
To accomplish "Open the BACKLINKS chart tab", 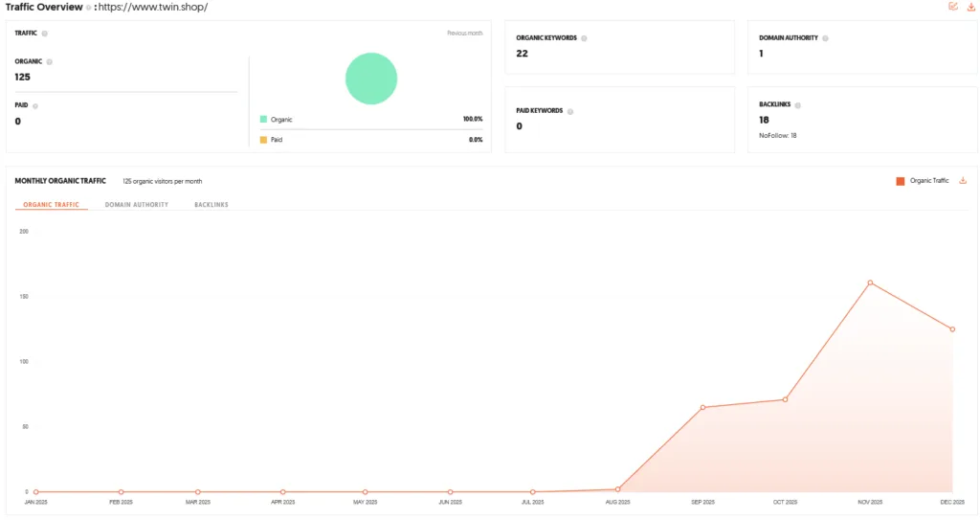I will coord(212,205).
